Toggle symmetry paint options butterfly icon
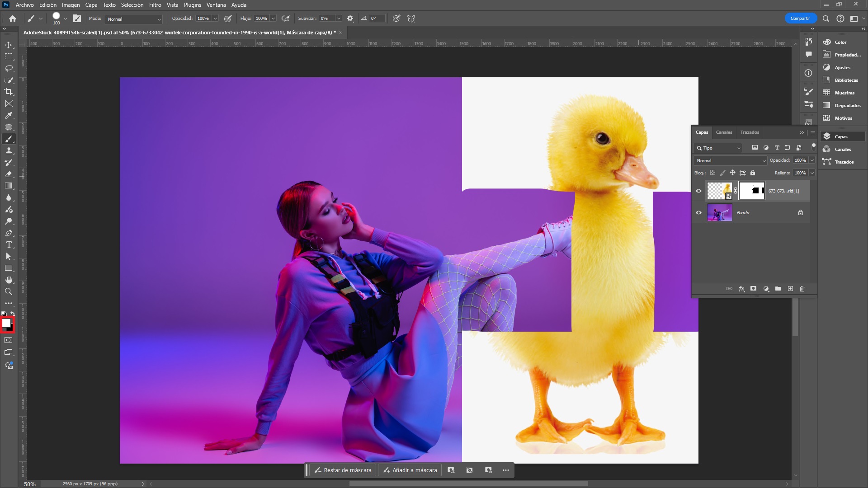Viewport: 868px width, 488px height. (x=411, y=19)
